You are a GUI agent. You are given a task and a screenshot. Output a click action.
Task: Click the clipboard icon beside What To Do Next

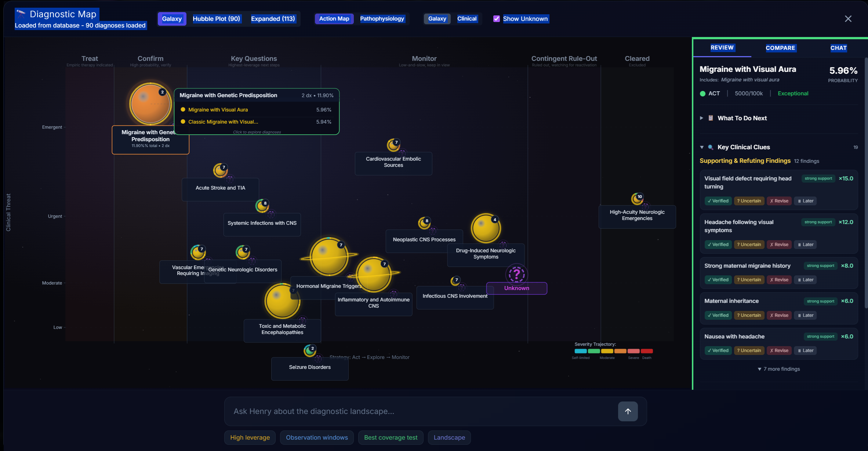point(711,118)
